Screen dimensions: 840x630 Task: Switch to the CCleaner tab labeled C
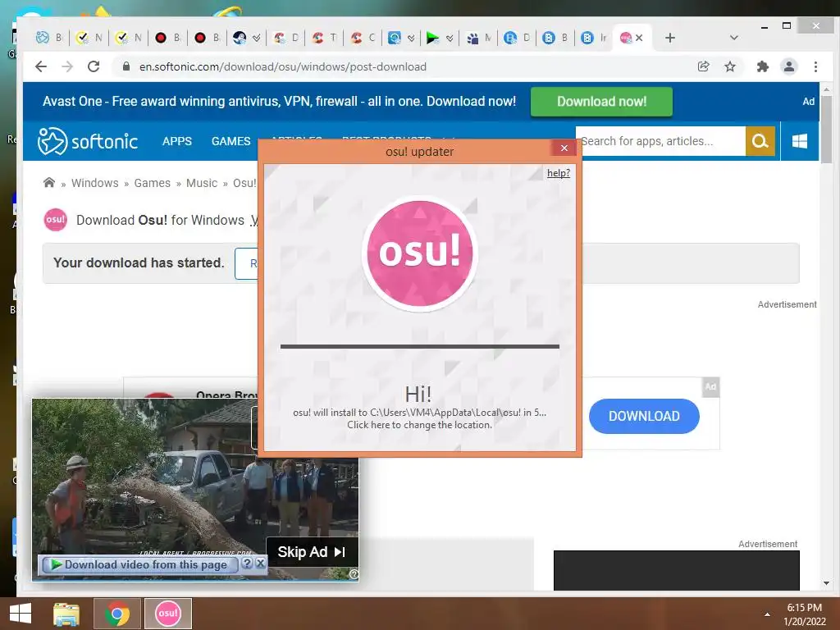coord(363,38)
